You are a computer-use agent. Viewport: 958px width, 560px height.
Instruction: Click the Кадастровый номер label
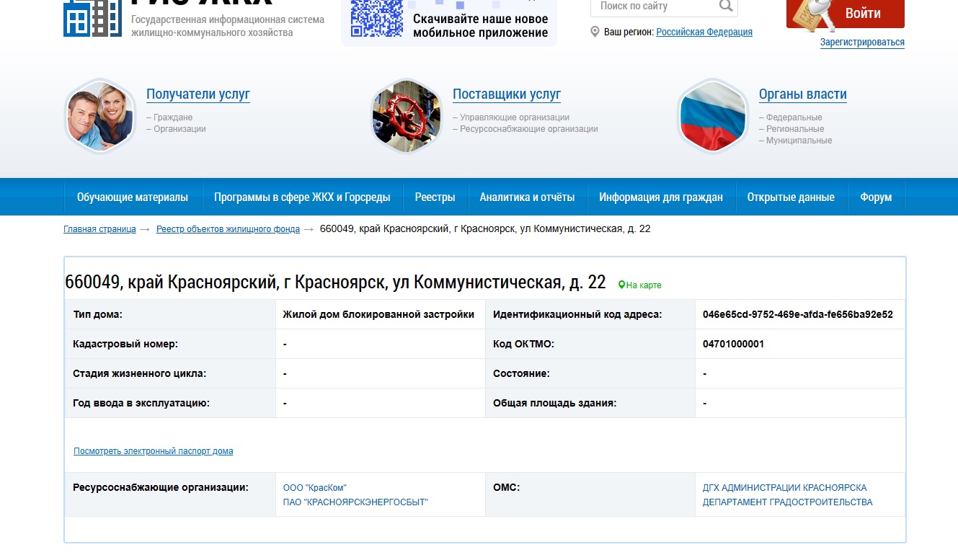tap(125, 344)
